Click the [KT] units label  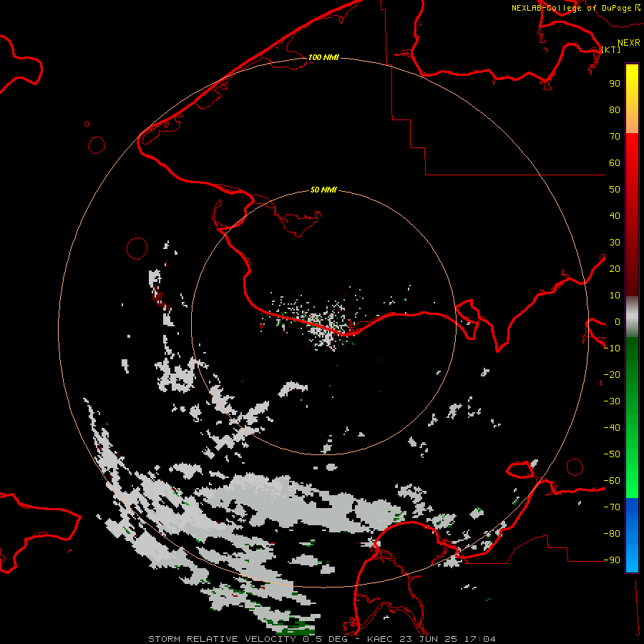click(611, 49)
